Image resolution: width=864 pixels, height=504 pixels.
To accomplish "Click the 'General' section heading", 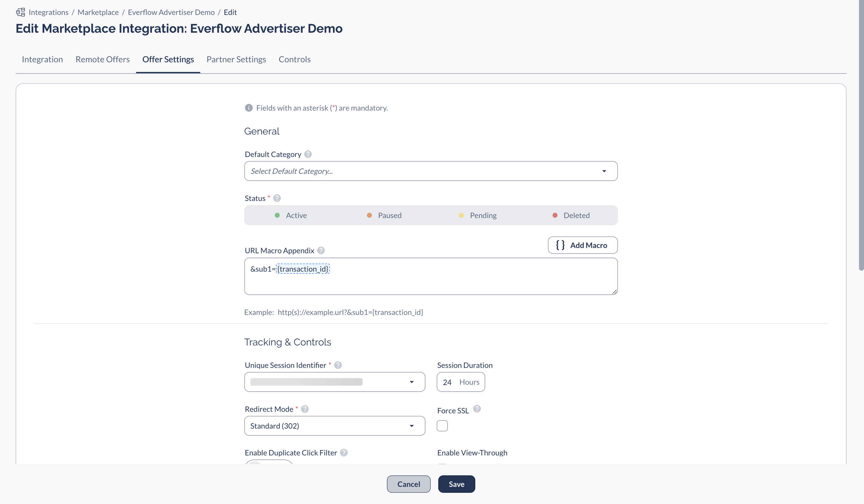I will 262,131.
